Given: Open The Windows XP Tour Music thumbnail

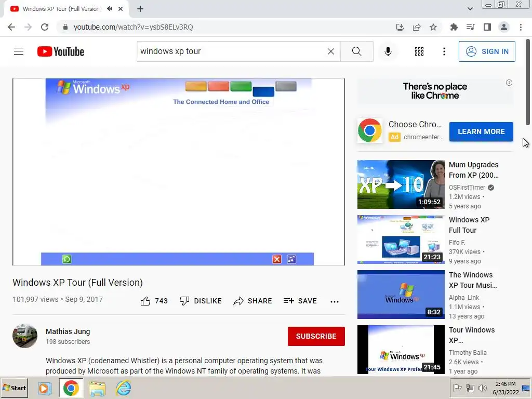Looking at the screenshot, I should pyautogui.click(x=401, y=295).
